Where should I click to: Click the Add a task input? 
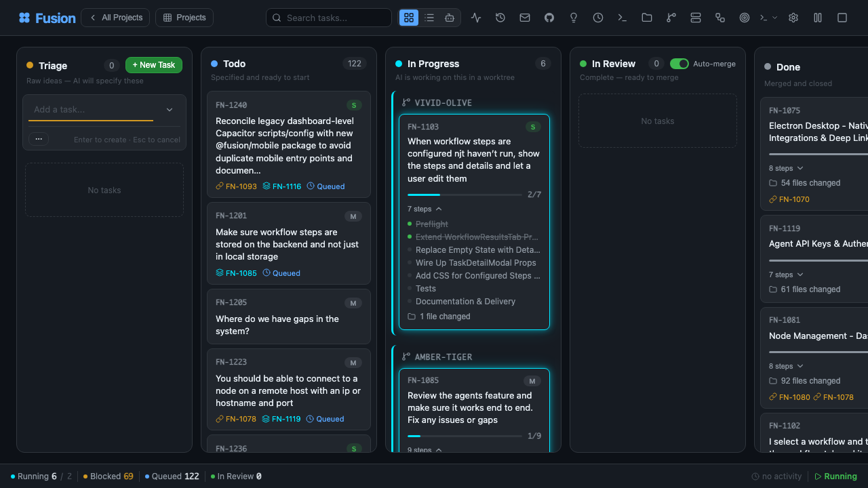click(x=92, y=109)
